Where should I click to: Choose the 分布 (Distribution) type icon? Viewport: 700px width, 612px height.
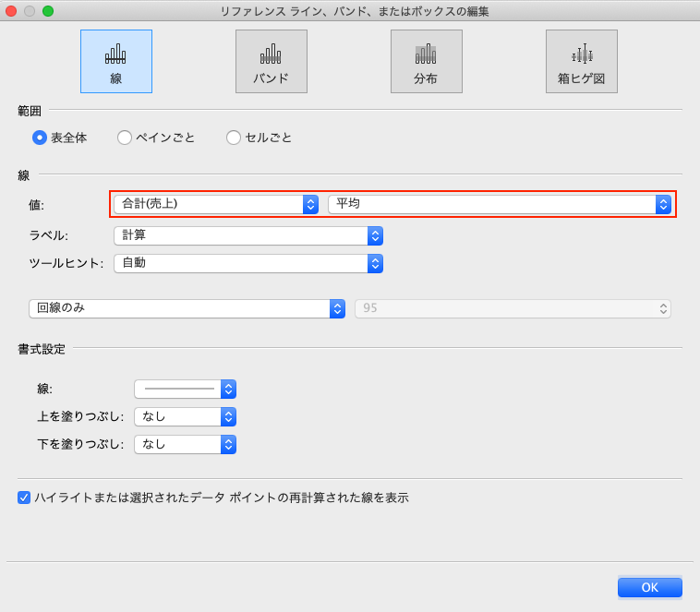pyautogui.click(x=426, y=61)
